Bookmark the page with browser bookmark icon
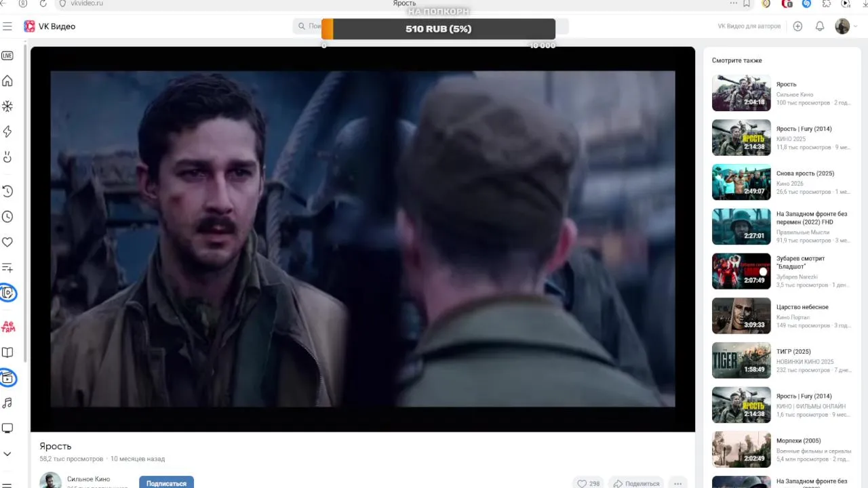Image resolution: width=868 pixels, height=488 pixels. tap(747, 3)
